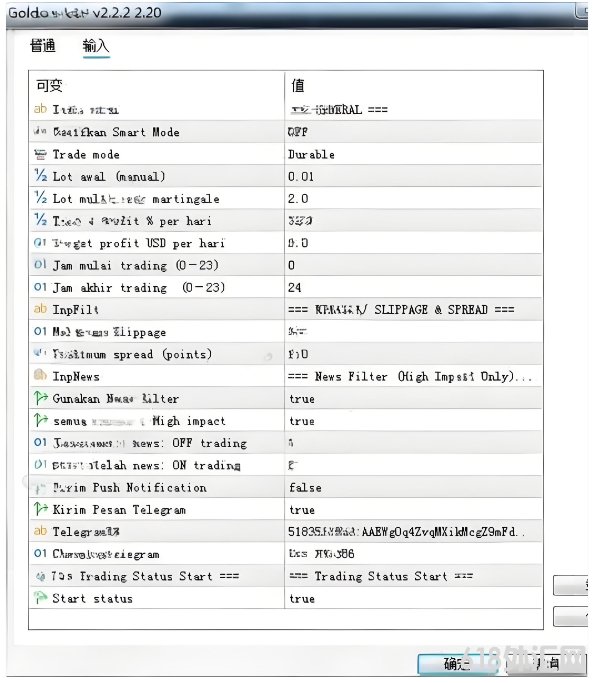Click the ½ icon of Lot martingale row
Image resolution: width=593 pixels, height=683 pixels.
40,198
